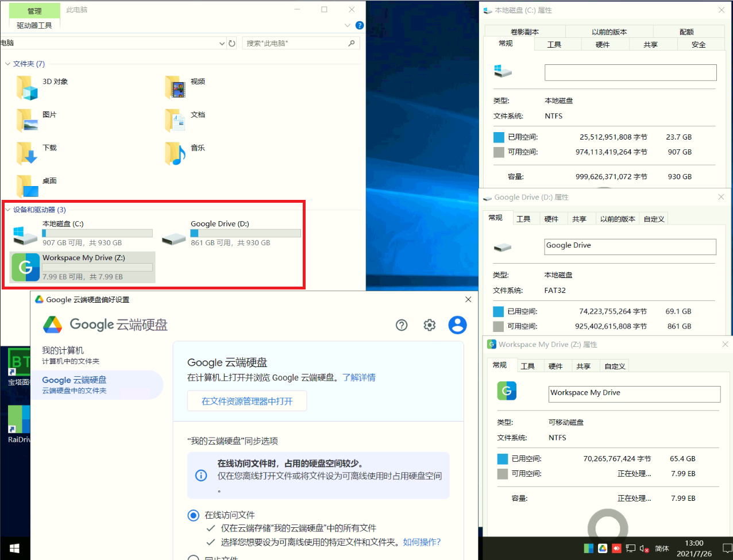Click the 在文件资源管理器中打开 button

(x=247, y=401)
